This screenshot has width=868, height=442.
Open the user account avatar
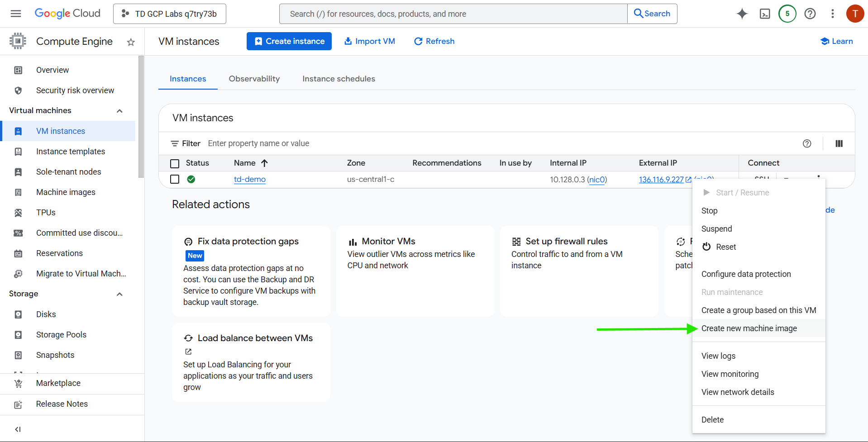pos(854,14)
